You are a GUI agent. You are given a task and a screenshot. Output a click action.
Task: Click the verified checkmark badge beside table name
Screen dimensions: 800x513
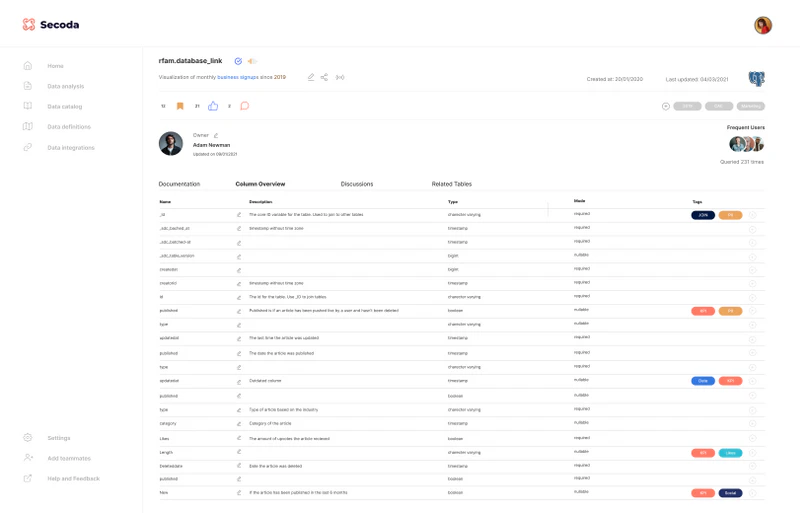point(238,61)
